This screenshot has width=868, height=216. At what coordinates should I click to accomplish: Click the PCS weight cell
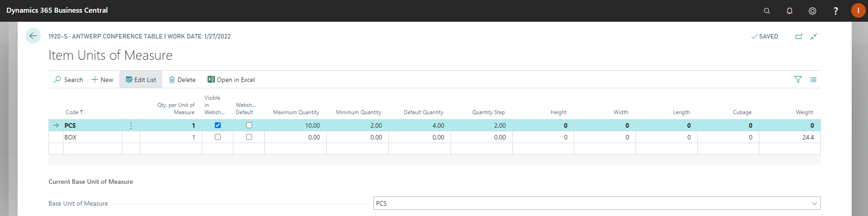point(790,125)
